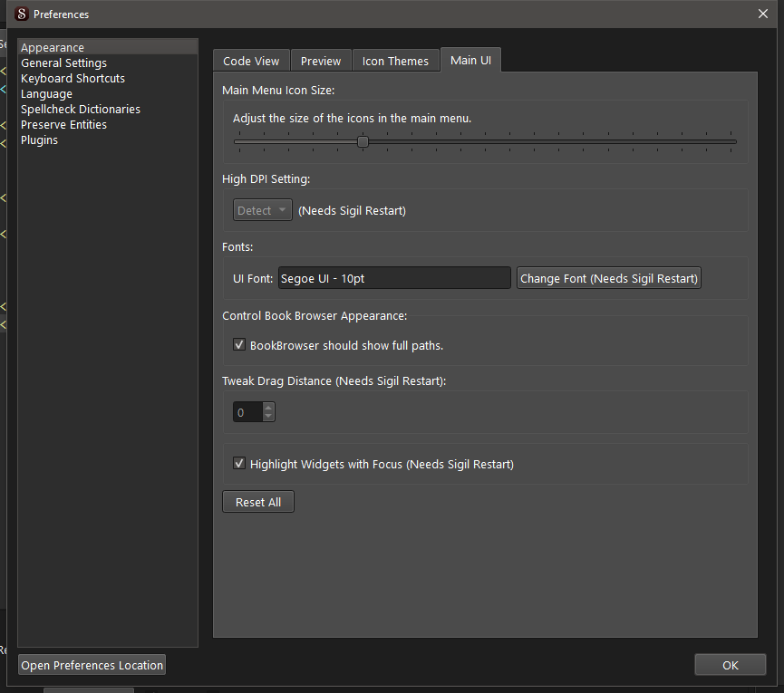Open Spellcheck Dictionaries preferences
The width and height of the screenshot is (784, 693).
pyautogui.click(x=108, y=109)
